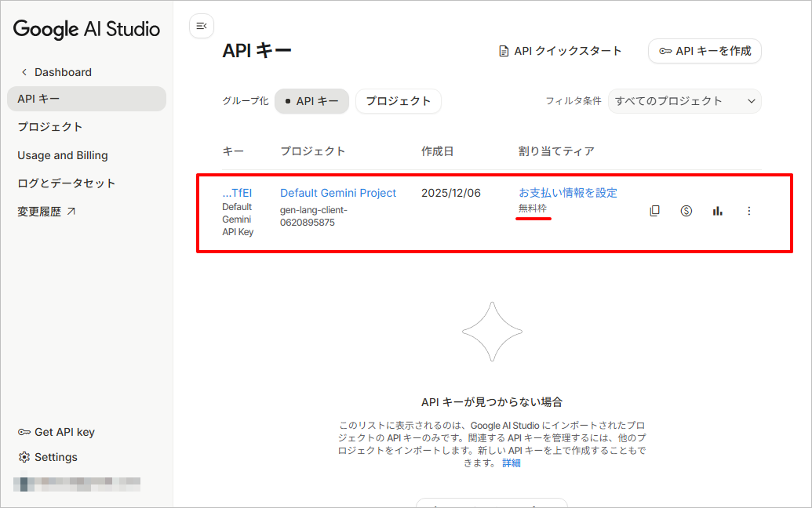812x508 pixels.
Task: Copy the API key with the copy icon
Action: 654,211
